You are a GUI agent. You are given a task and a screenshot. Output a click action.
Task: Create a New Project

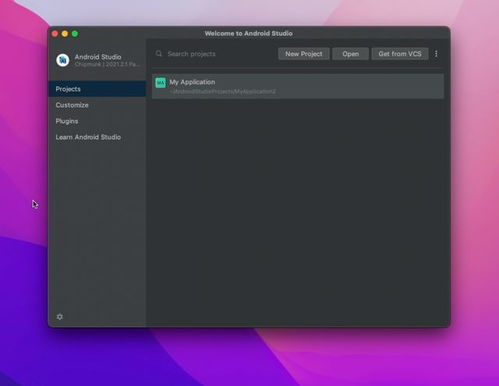(x=304, y=54)
